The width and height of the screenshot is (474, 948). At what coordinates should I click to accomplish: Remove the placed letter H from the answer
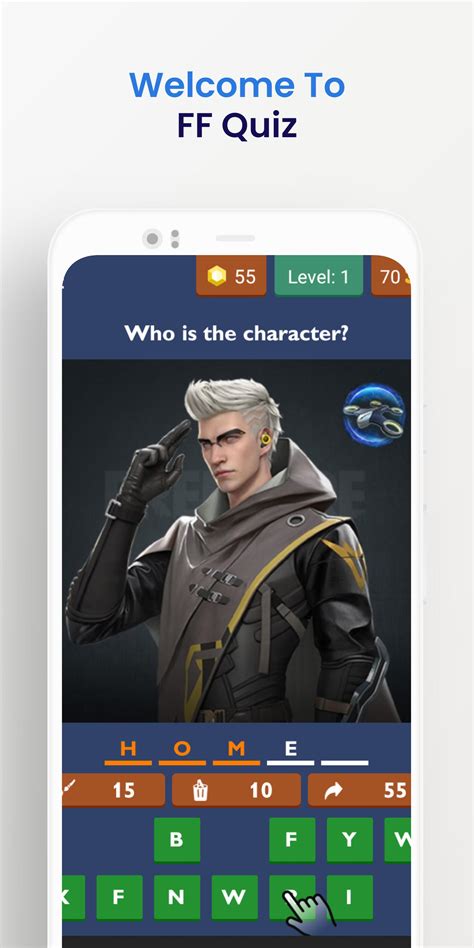[x=128, y=751]
